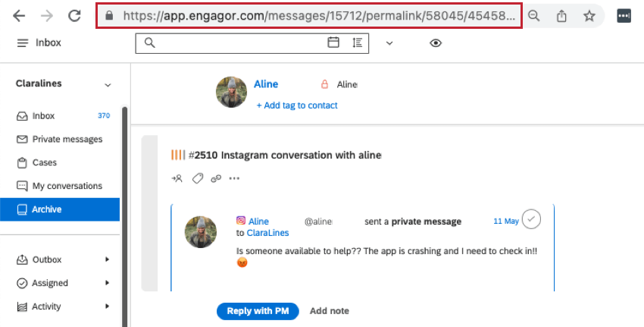Click the Reply with PM button
The width and height of the screenshot is (644, 327).
pyautogui.click(x=258, y=311)
